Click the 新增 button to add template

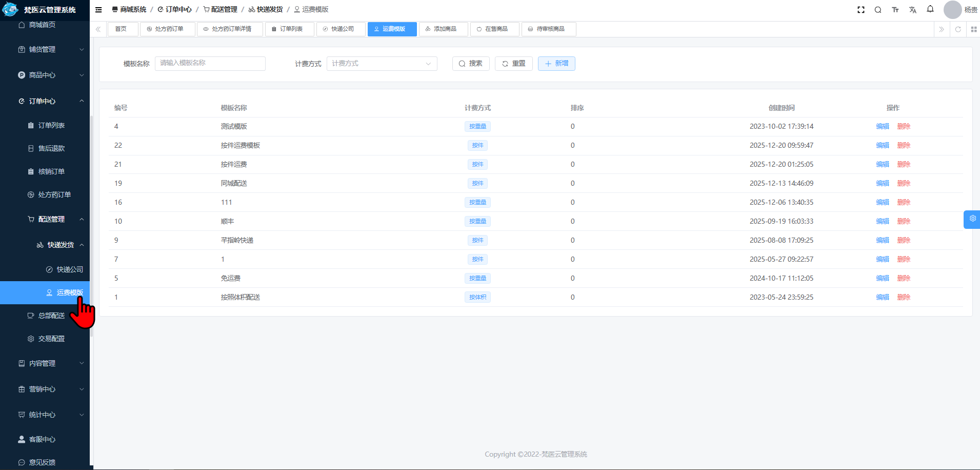point(556,64)
